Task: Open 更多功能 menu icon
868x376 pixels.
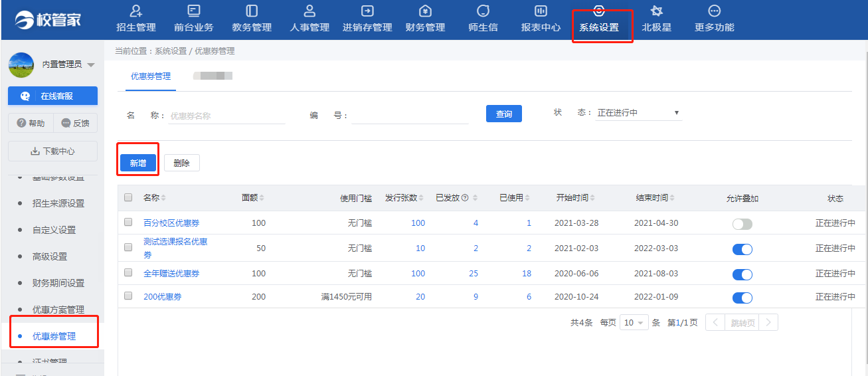Action: [715, 11]
